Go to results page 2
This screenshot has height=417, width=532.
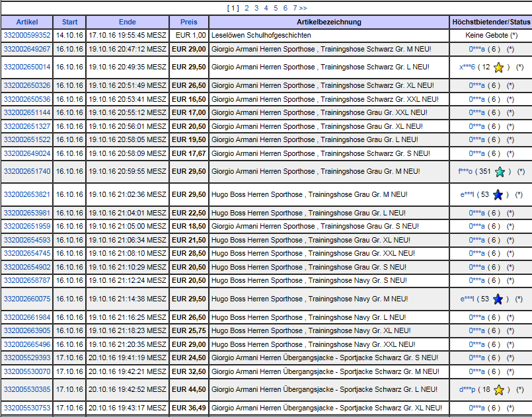[247, 8]
